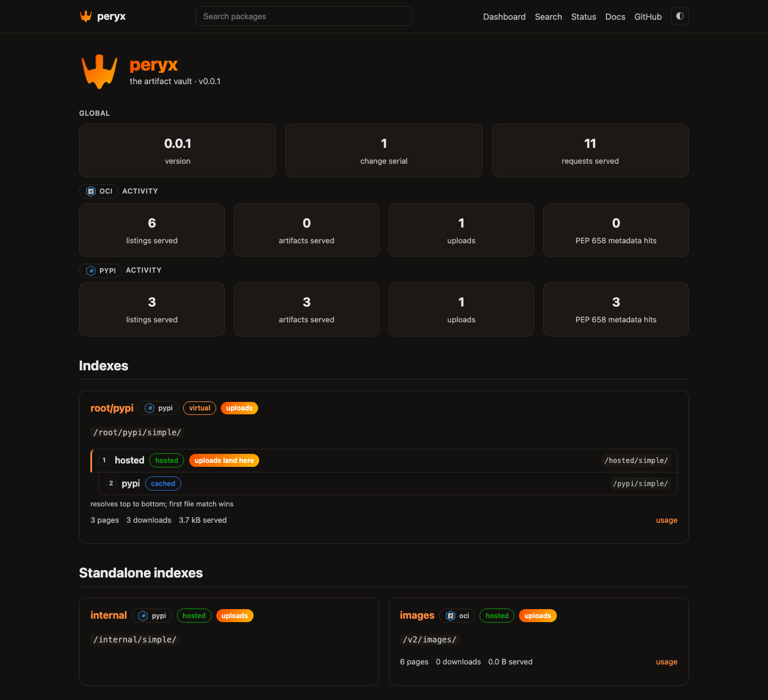Screen dimensions: 768x700
Task: Click the hosted badge on internal card
Action: click(x=194, y=616)
